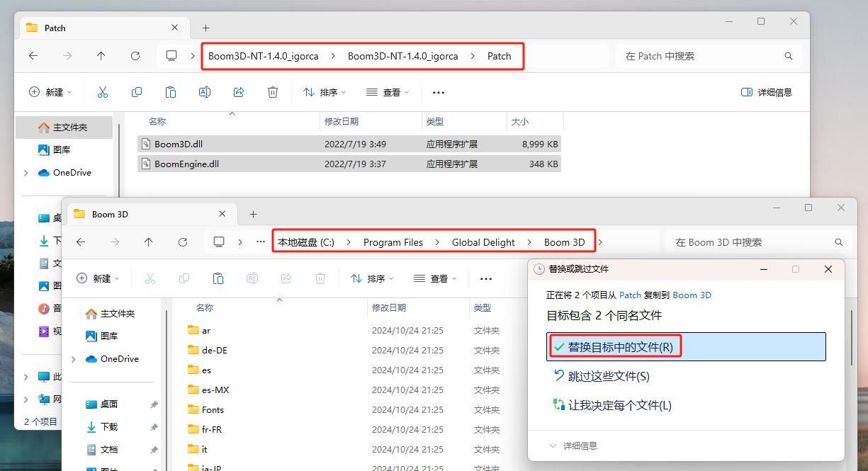Screen dimensions: 868x471
Task: Click the Rename icon in Patch window toolbar
Action: click(205, 92)
